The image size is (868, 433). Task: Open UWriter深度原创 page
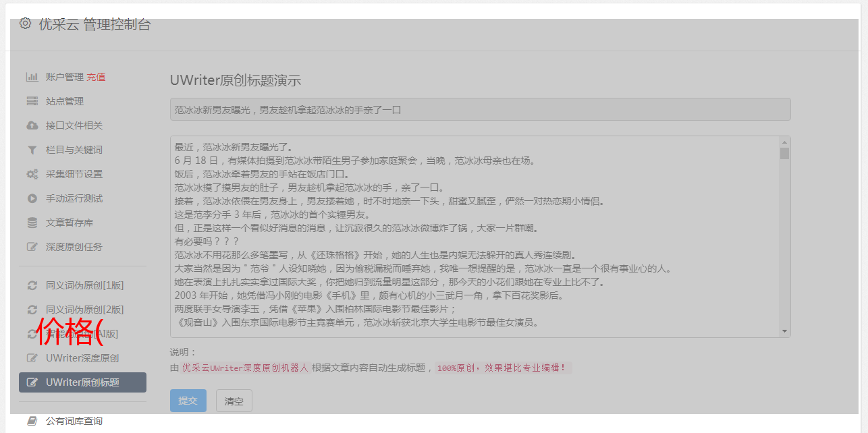pos(82,358)
